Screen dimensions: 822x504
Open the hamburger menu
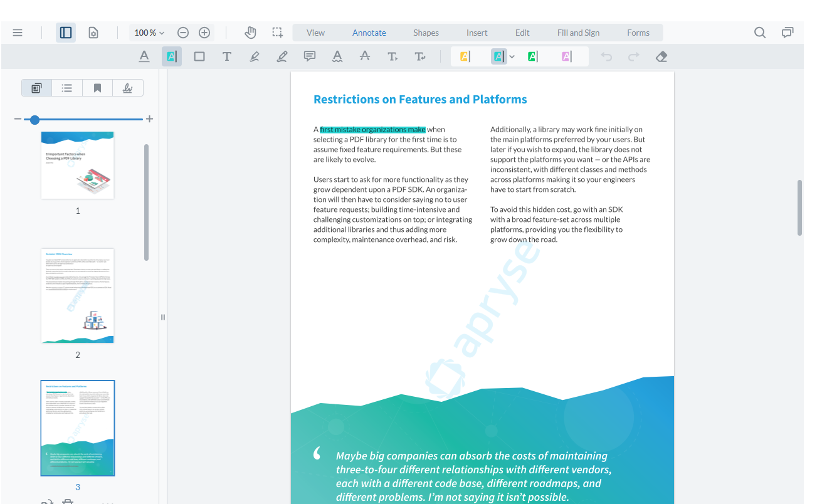(18, 33)
